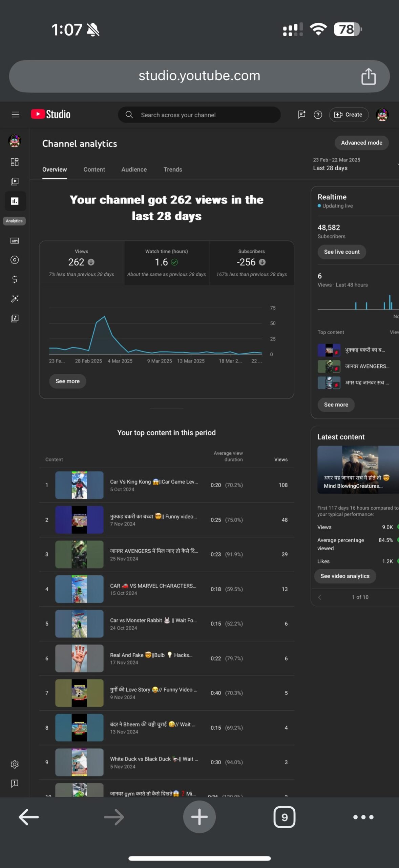Select the Views metric card
This screenshot has width=399, height=868.
click(x=82, y=263)
